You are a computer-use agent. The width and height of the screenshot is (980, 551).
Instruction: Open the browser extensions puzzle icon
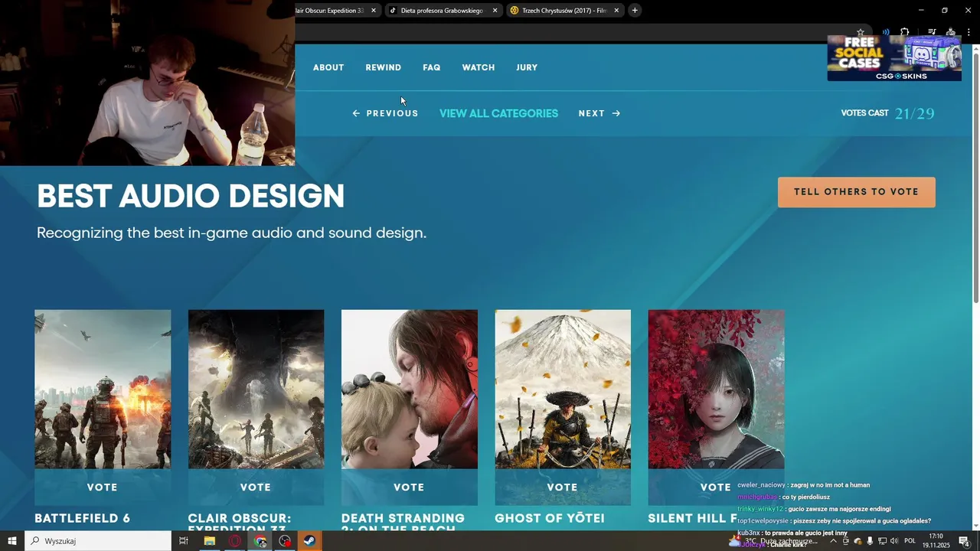(904, 32)
